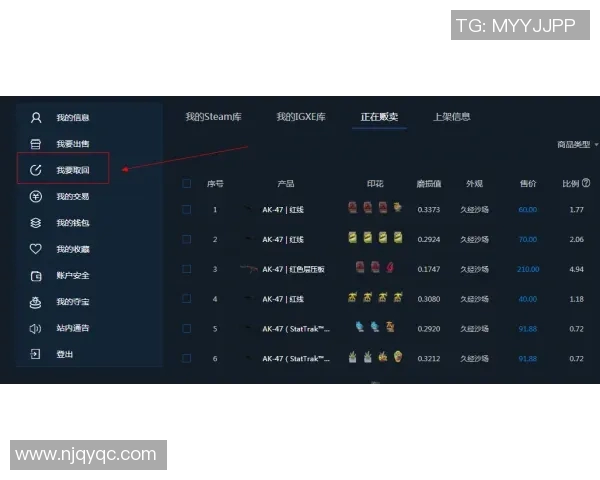Screen dimensions: 600x480
Task: Tick the select-all checkbox in table header
Action: point(187,184)
